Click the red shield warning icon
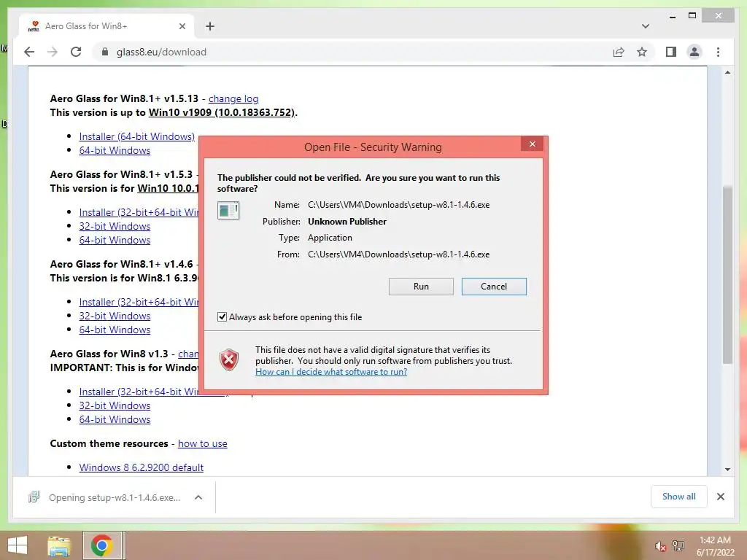747x560 pixels. 229,360
